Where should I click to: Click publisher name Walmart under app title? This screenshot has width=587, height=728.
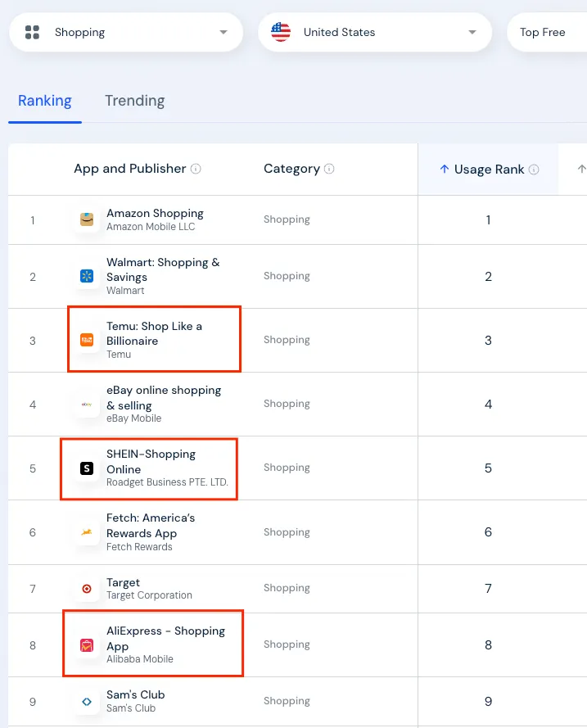click(x=125, y=291)
